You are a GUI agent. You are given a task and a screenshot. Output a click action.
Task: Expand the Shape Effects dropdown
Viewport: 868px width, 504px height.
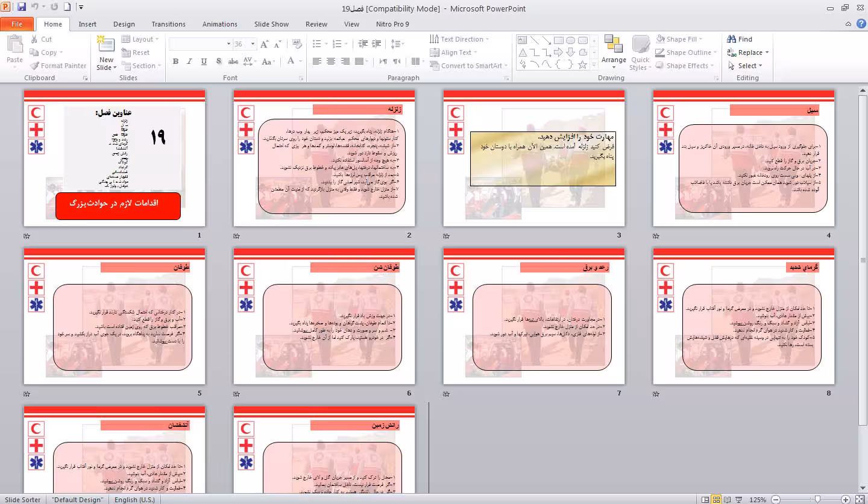(x=685, y=66)
